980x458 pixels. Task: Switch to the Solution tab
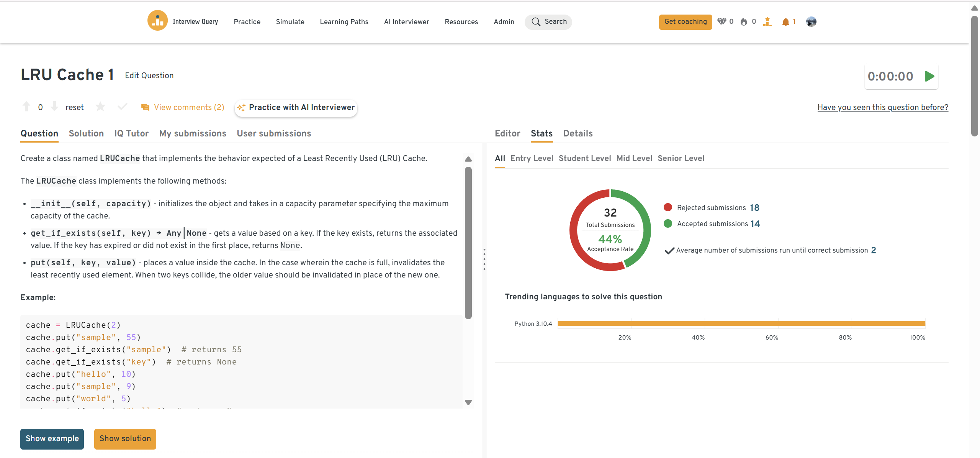click(x=86, y=133)
